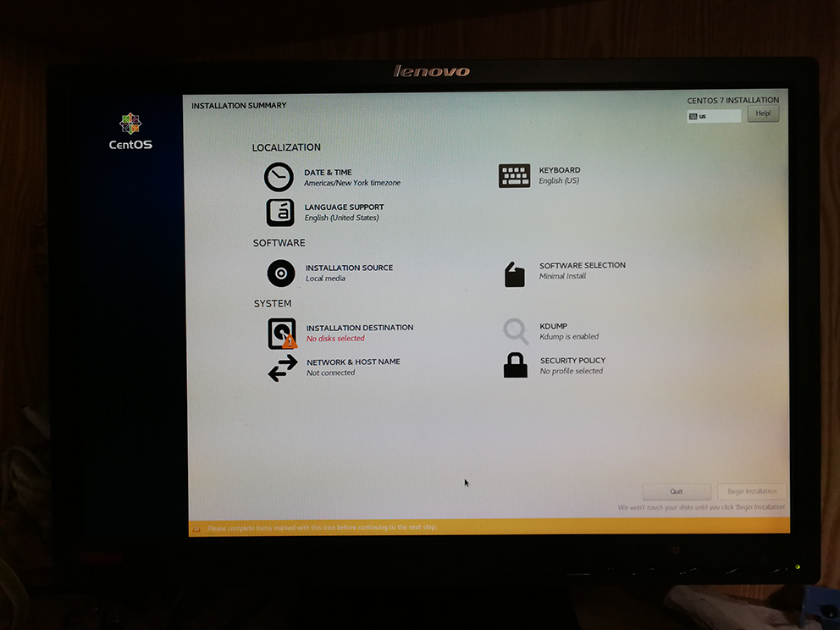The height and width of the screenshot is (630, 840).
Task: Click the SOFTWARE section heading
Action: 279,243
